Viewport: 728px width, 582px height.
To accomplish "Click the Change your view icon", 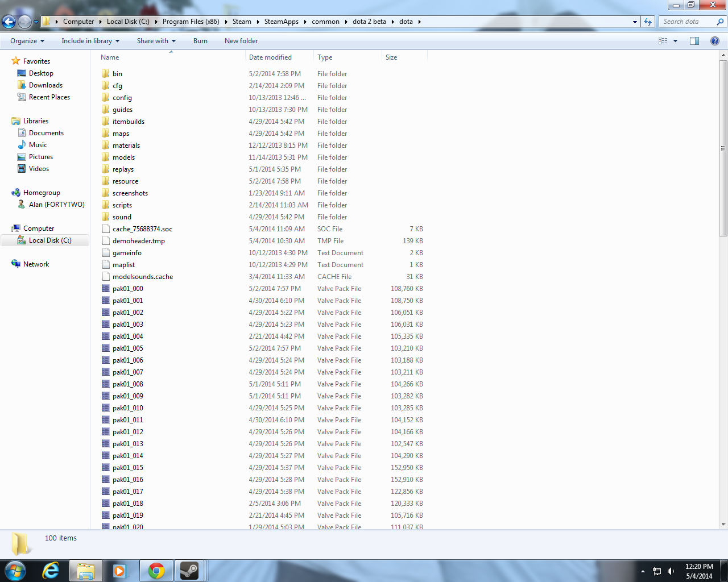I will click(x=663, y=41).
